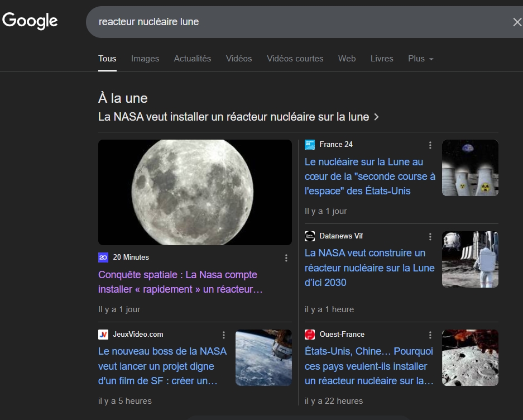Switch to the Web tab
Viewport: 523px width, 420px height.
[347, 59]
